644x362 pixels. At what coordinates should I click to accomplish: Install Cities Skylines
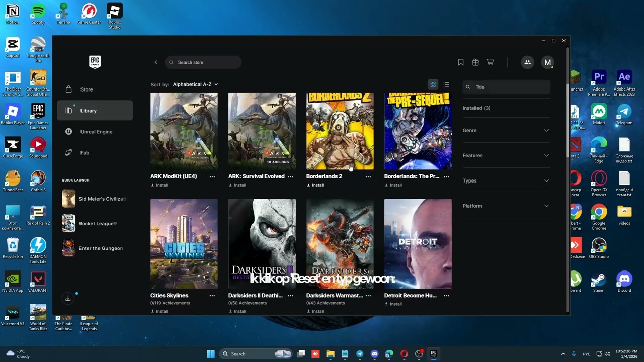click(159, 311)
